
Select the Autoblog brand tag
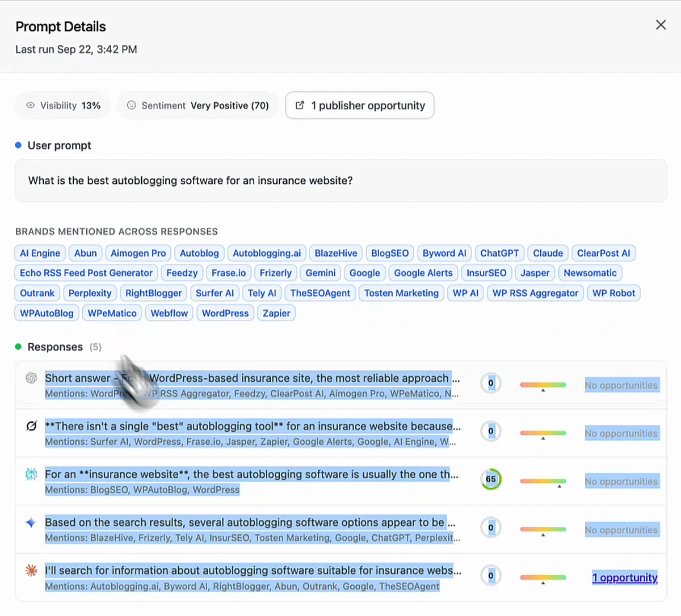199,253
